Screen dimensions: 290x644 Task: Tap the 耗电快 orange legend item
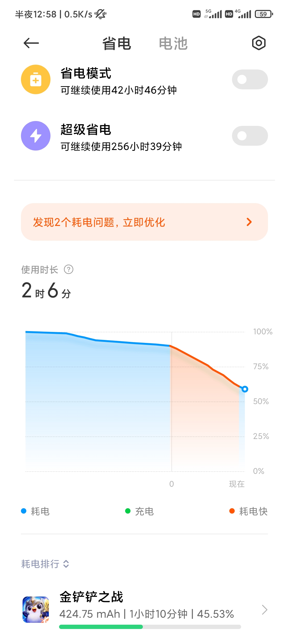248,511
